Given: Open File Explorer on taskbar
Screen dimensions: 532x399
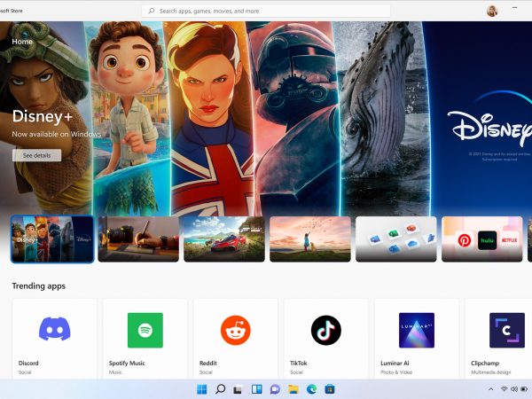Looking at the screenshot, I should click(293, 389).
